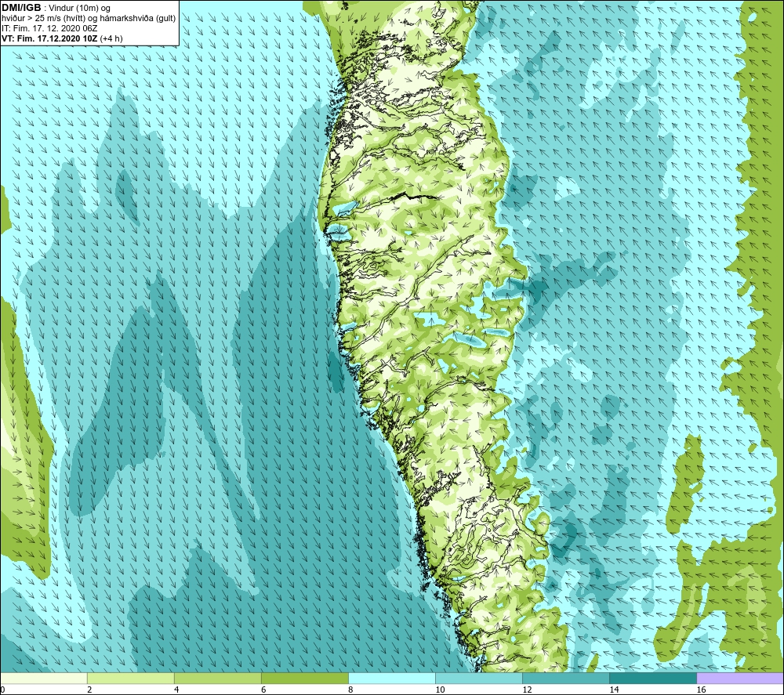Click the legend label '2'
Image resolution: width=784 pixels, height=695 pixels.
pyautogui.click(x=89, y=690)
